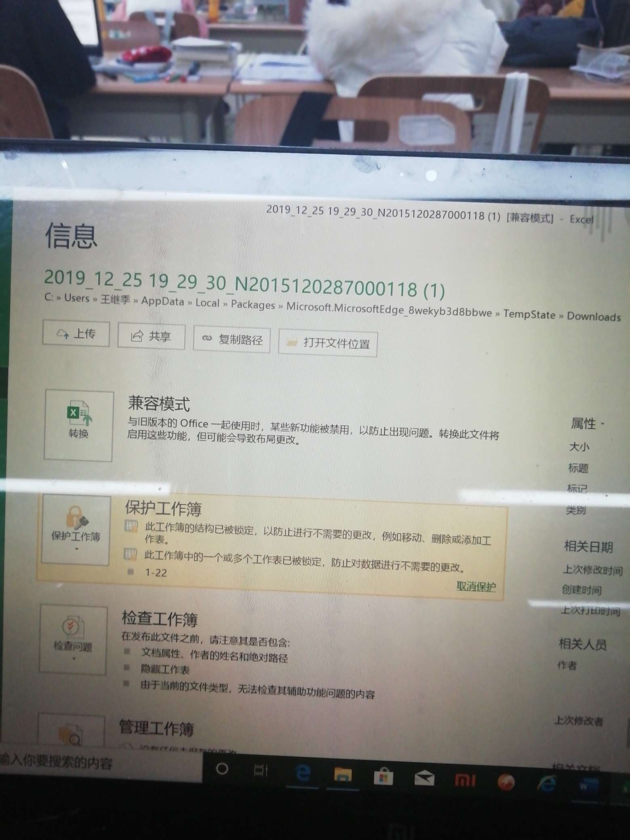The image size is (630, 840).
Task: Click the locked sheet name 1-22
Action: (156, 573)
